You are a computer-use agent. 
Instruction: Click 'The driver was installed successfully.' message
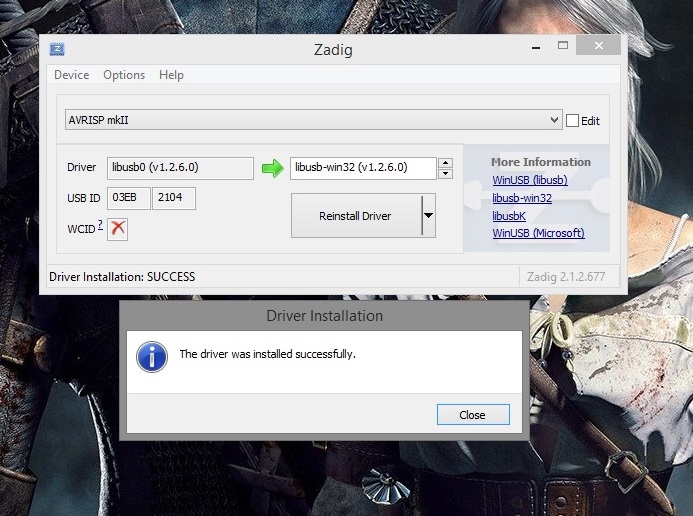(x=267, y=354)
